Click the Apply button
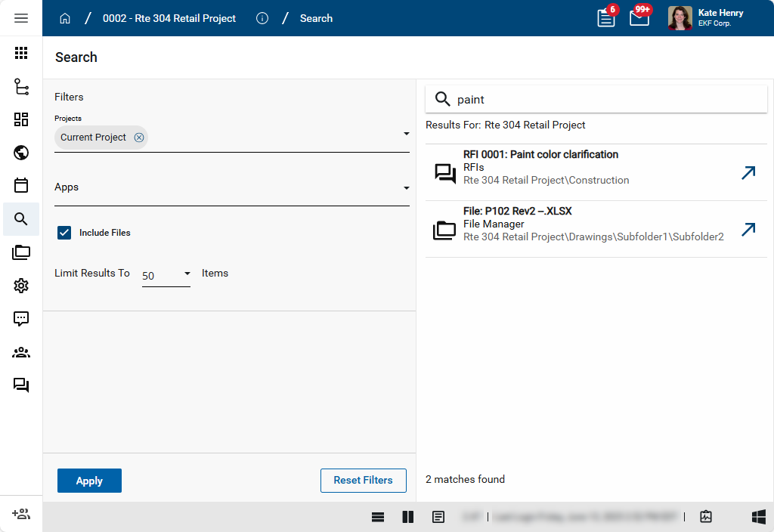 coord(89,481)
